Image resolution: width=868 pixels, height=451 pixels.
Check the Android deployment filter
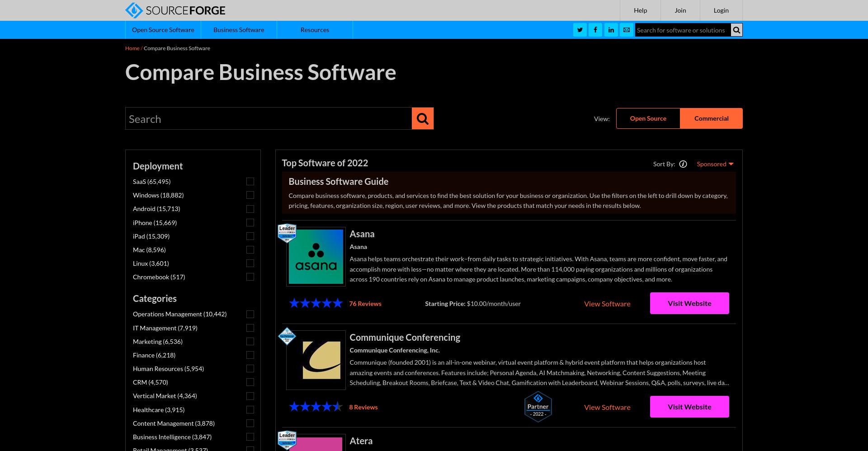[x=250, y=209]
